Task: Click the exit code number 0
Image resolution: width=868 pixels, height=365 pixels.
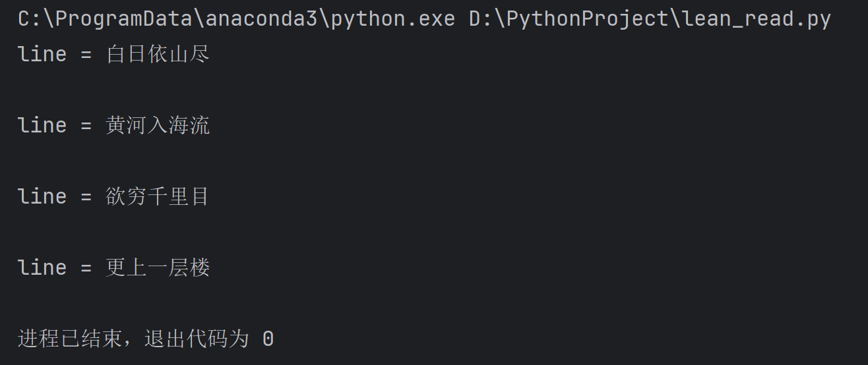Action: tap(268, 339)
